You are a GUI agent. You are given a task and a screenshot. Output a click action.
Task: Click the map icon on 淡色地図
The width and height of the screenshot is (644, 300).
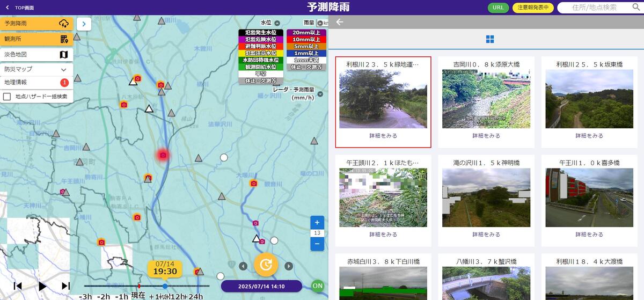(64, 54)
